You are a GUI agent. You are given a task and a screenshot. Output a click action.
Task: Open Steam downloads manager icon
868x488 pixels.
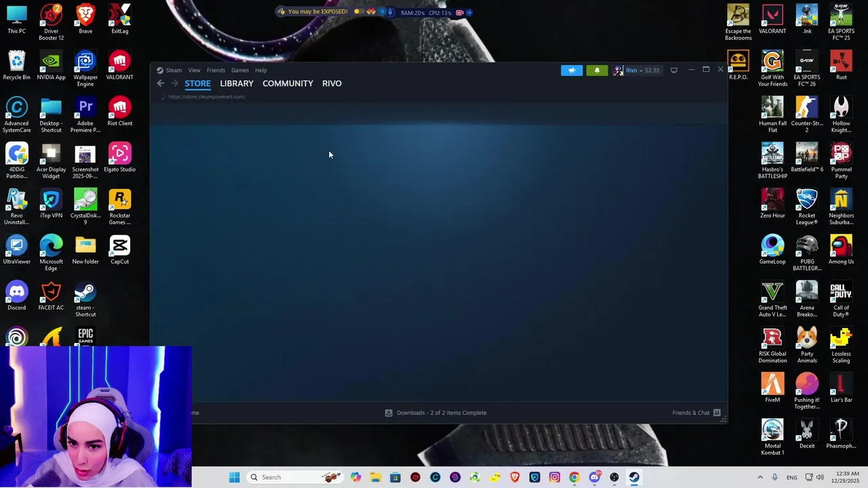(x=389, y=413)
